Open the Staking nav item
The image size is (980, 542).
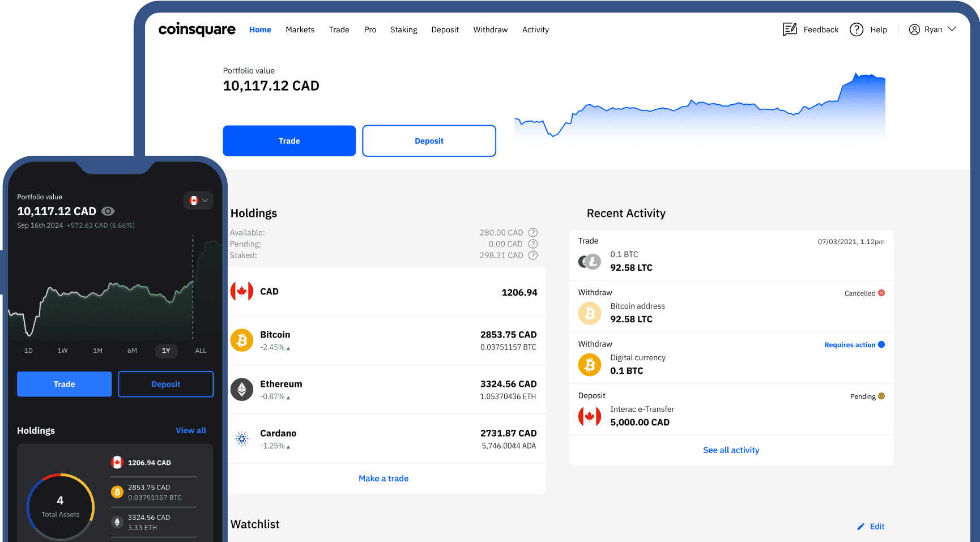403,29
